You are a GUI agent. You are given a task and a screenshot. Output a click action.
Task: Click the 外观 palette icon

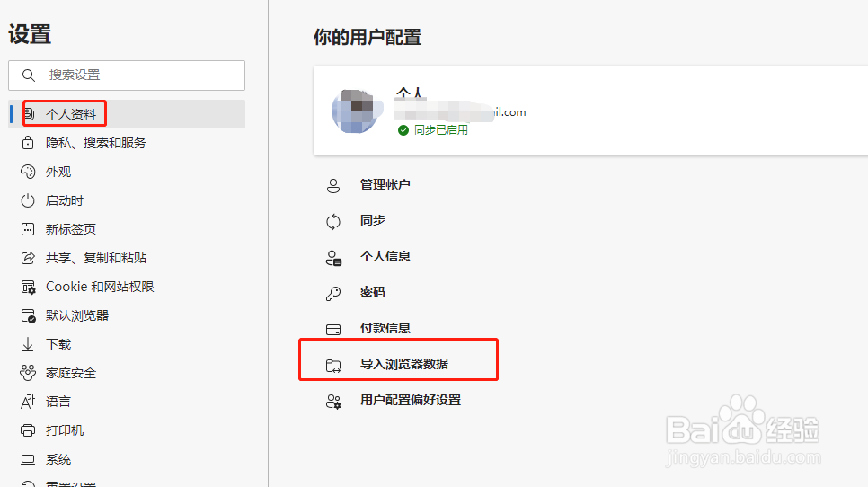28,172
